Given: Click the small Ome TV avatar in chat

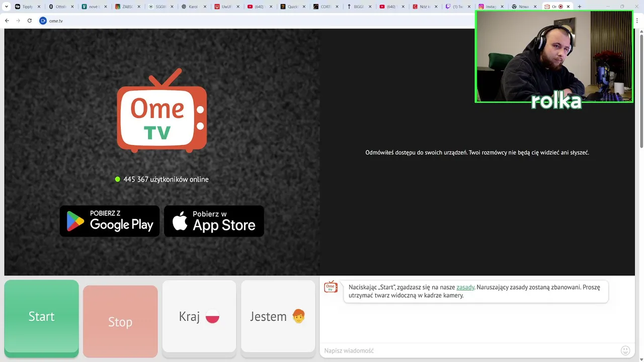Looking at the screenshot, I should (x=331, y=287).
